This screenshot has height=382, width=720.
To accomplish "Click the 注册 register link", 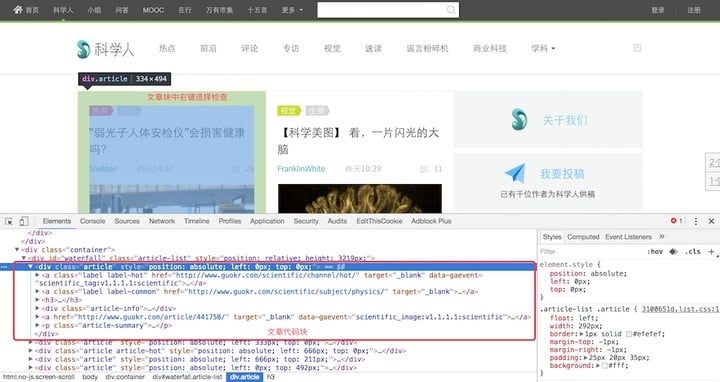I will (x=694, y=10).
